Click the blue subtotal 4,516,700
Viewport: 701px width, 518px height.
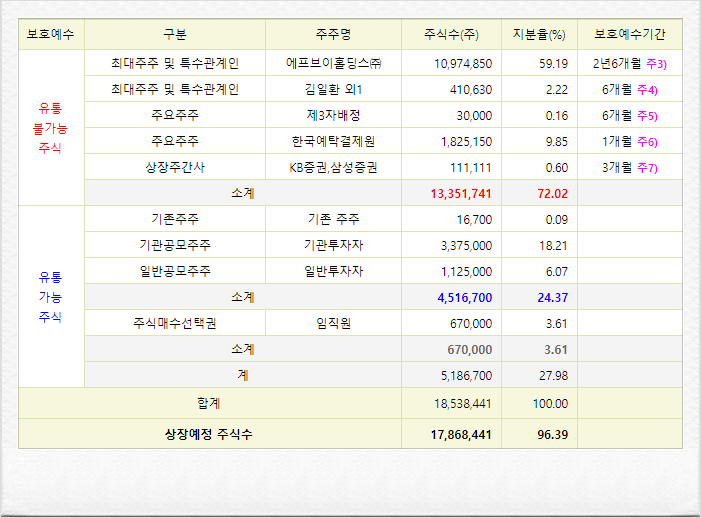465,297
